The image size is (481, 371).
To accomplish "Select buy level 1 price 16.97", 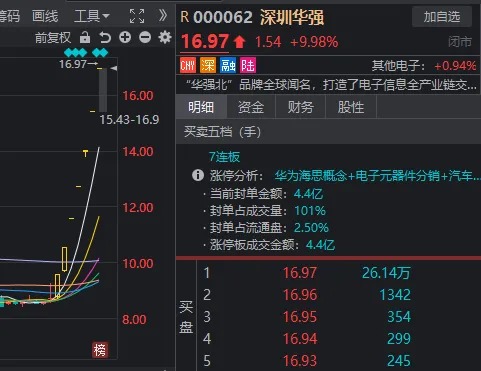I will pyautogui.click(x=300, y=273).
